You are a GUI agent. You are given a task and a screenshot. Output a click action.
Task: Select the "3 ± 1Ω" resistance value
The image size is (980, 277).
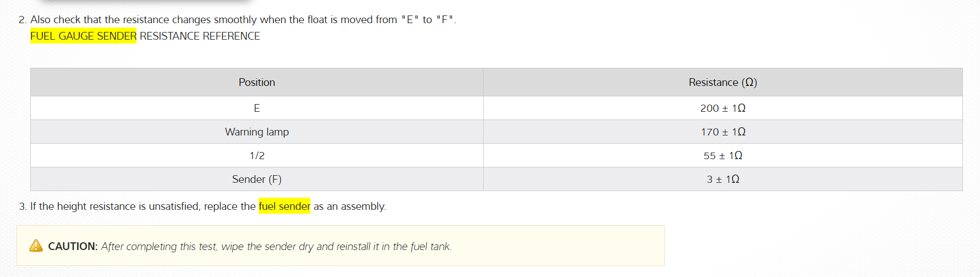[x=722, y=180]
